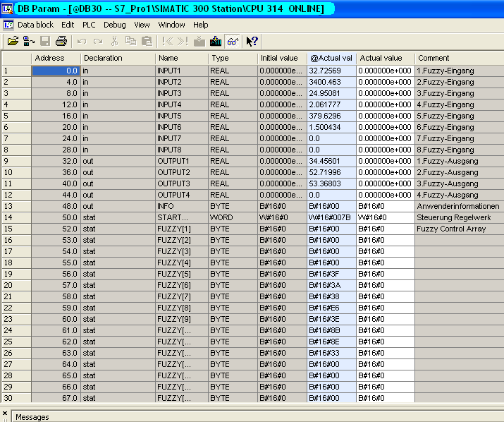Close the Messages pane with X
Image resolution: width=504 pixels, height=422 pixels.
point(5,414)
